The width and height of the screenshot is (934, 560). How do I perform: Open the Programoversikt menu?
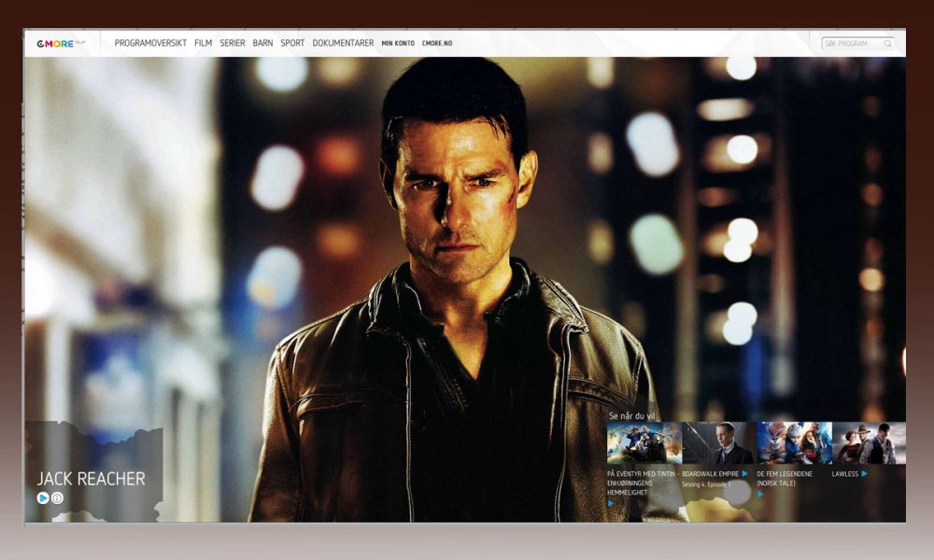[150, 44]
